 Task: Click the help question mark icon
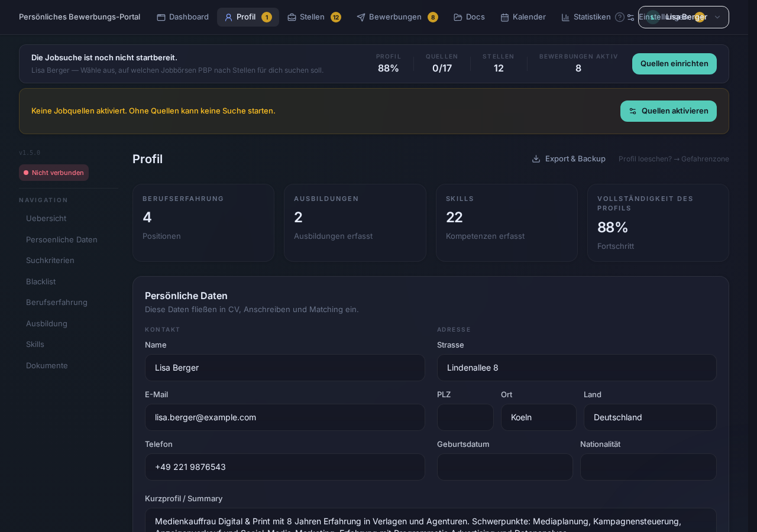[620, 17]
